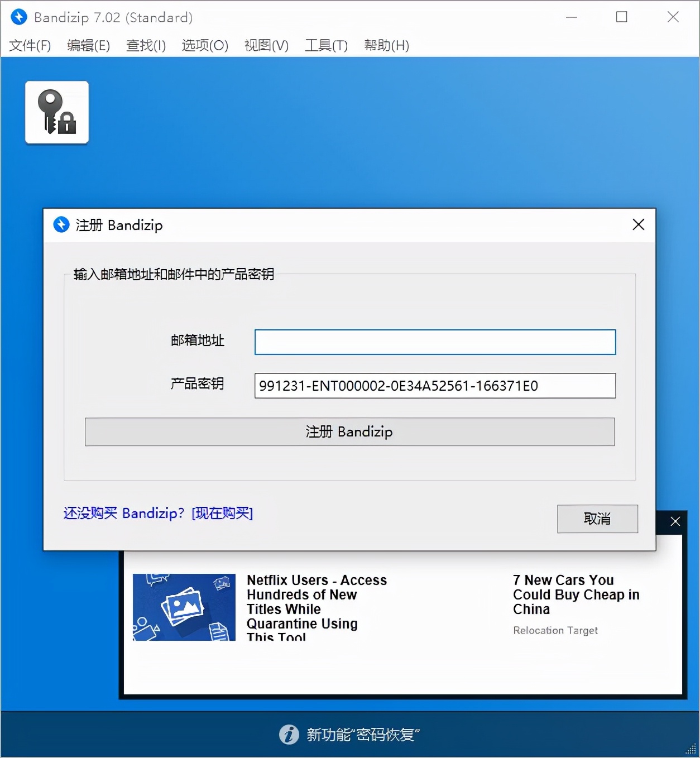Open the 工具(T) menu

[327, 46]
